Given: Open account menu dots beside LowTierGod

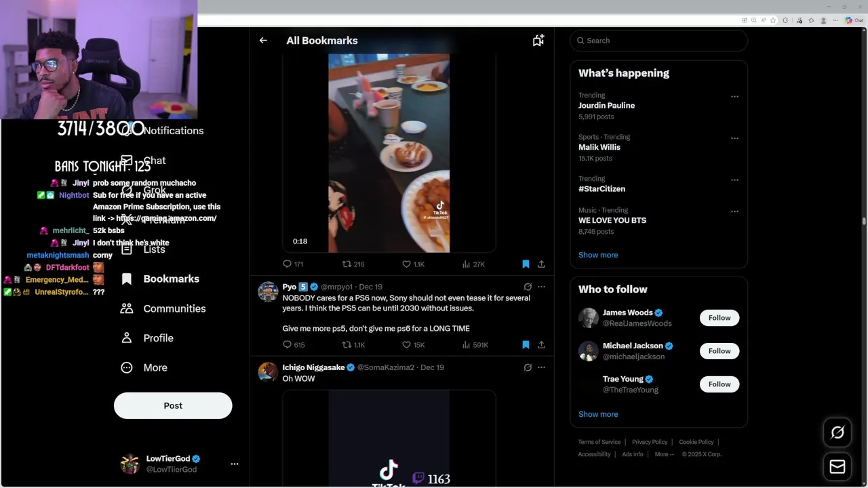Looking at the screenshot, I should 235,464.
